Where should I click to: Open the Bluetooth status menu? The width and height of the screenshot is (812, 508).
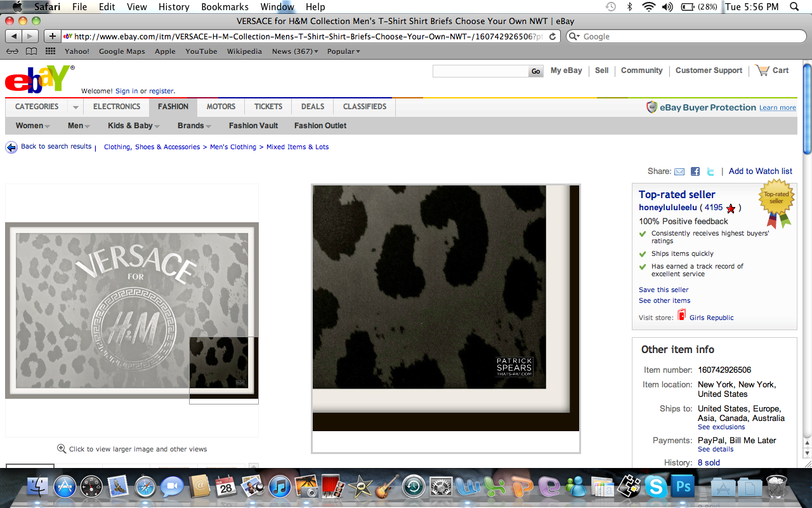tap(630, 7)
